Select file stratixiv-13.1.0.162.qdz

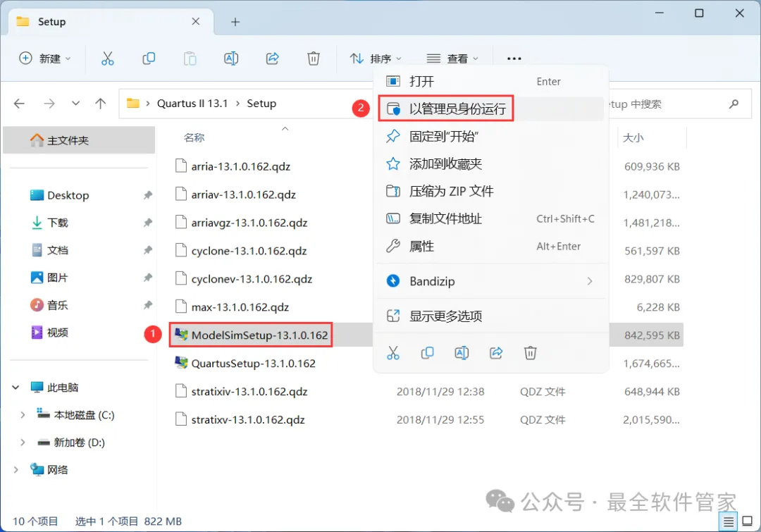click(249, 392)
